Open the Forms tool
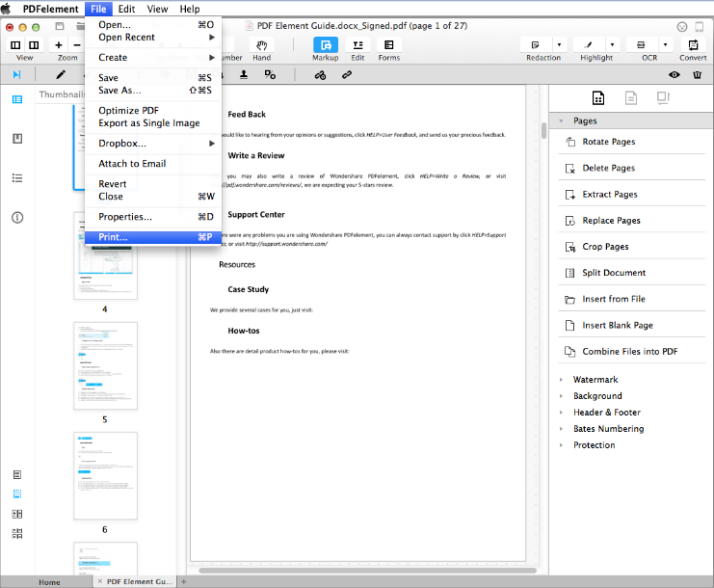Image resolution: width=714 pixels, height=588 pixels. [389, 45]
